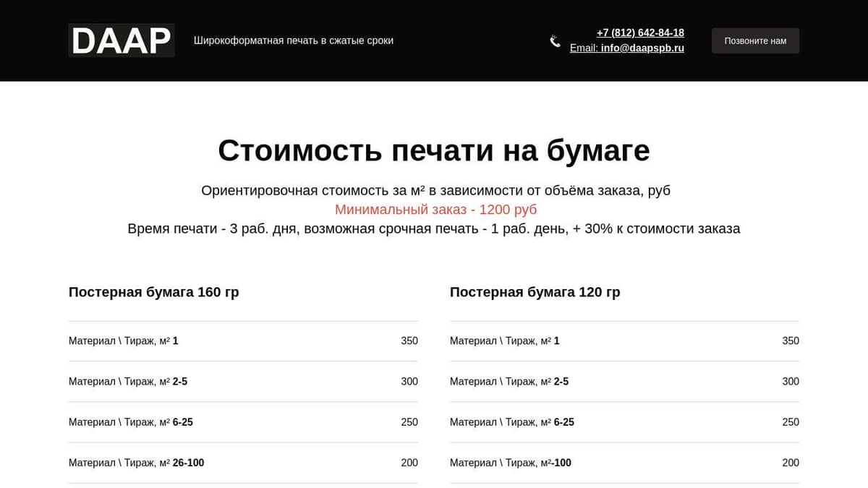This screenshot has height=488, width=868.
Task: Select the row Тираж 2-5 under 160 гр
Action: click(242, 381)
